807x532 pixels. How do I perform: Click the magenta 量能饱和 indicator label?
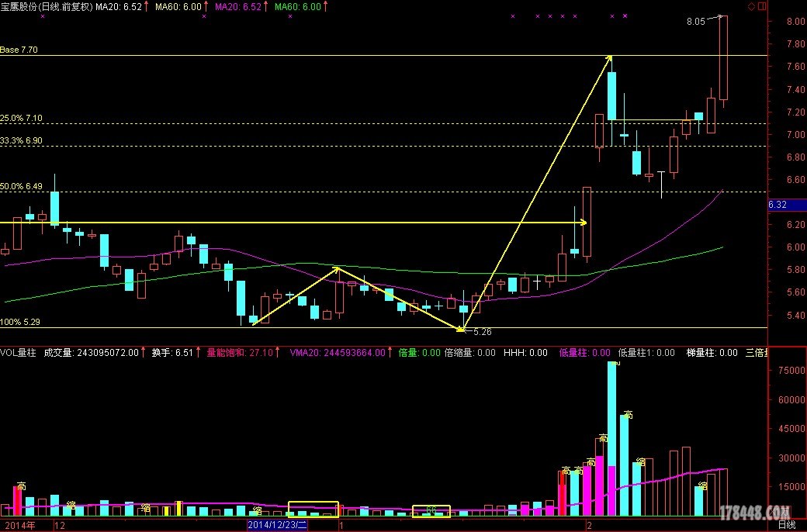pos(227,353)
